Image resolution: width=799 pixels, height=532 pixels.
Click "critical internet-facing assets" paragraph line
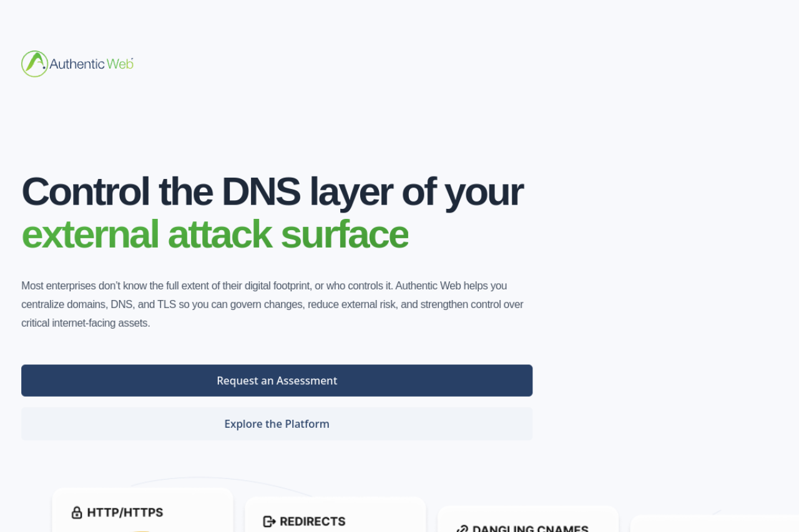click(x=86, y=323)
